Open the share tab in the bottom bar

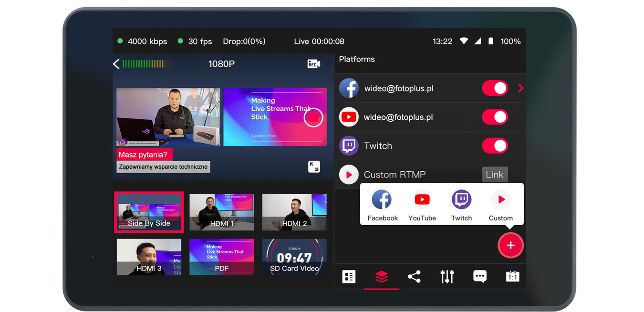[x=414, y=277]
